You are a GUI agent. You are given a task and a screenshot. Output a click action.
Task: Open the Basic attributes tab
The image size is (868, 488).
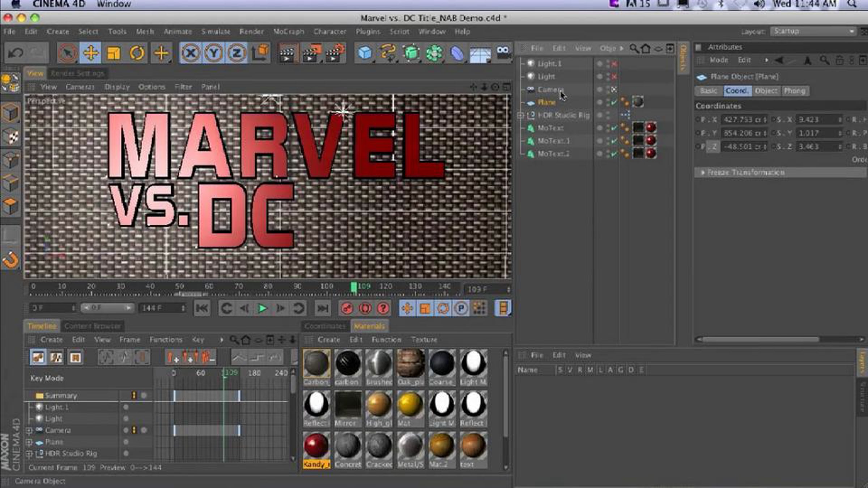(708, 91)
